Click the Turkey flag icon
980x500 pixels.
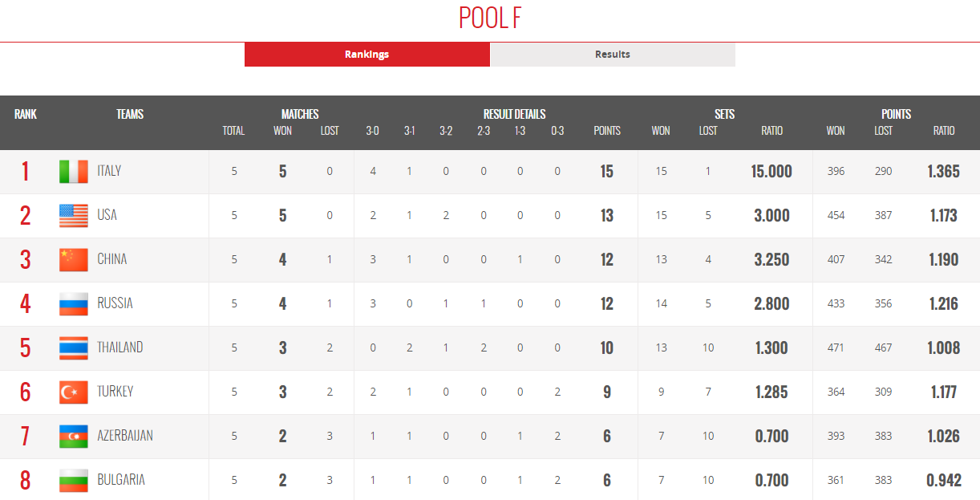[x=74, y=392]
